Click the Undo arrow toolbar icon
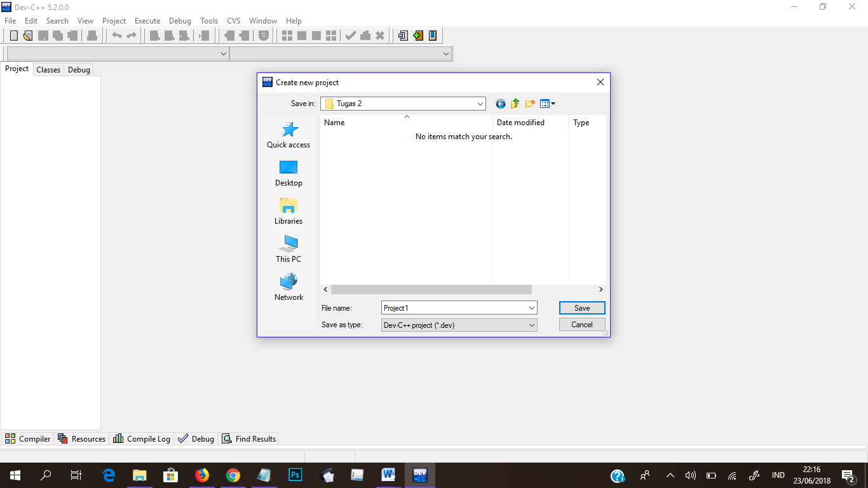Screen dimensions: 868x488 (117, 36)
